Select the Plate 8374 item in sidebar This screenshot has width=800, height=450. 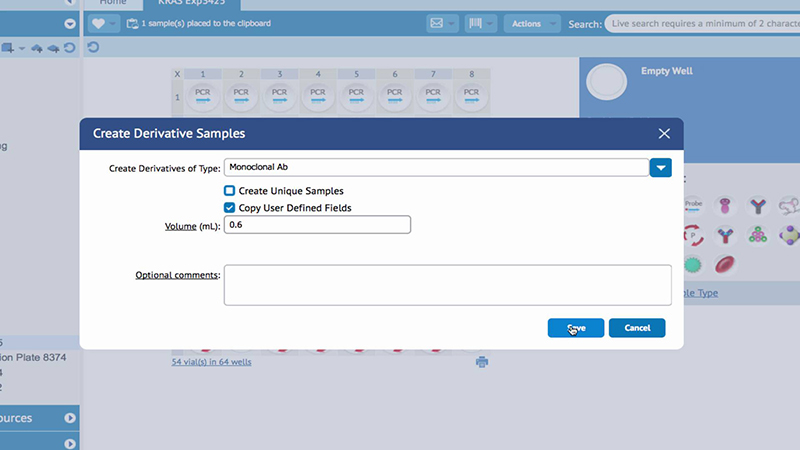coord(34,357)
